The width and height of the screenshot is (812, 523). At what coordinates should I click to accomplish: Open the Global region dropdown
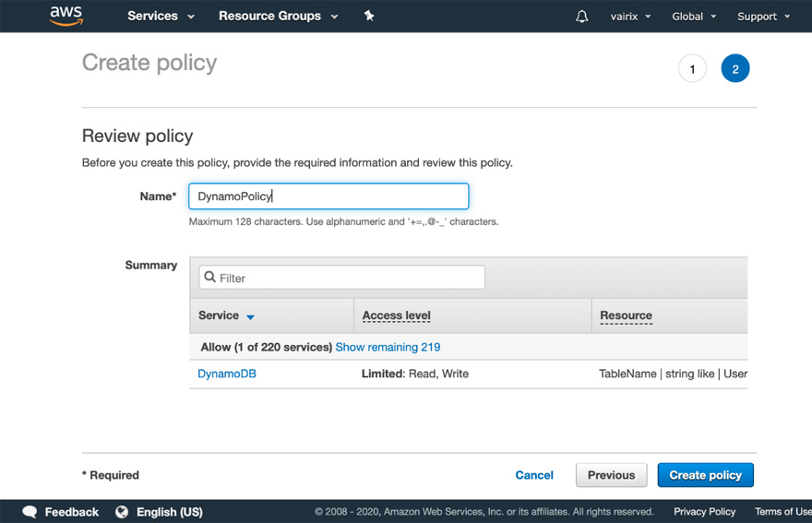[x=694, y=17]
